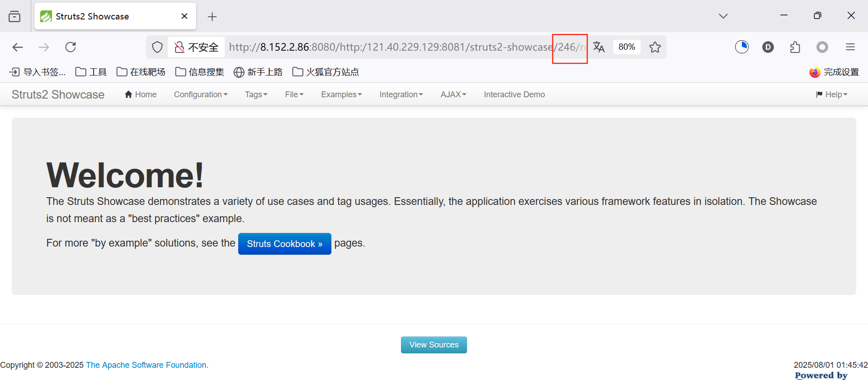
Task: Open the extensions puzzle icon
Action: [795, 47]
